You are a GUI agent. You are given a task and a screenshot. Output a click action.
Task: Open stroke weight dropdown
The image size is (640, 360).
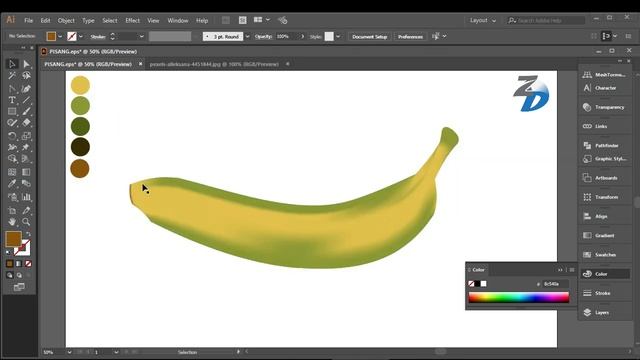[142, 37]
